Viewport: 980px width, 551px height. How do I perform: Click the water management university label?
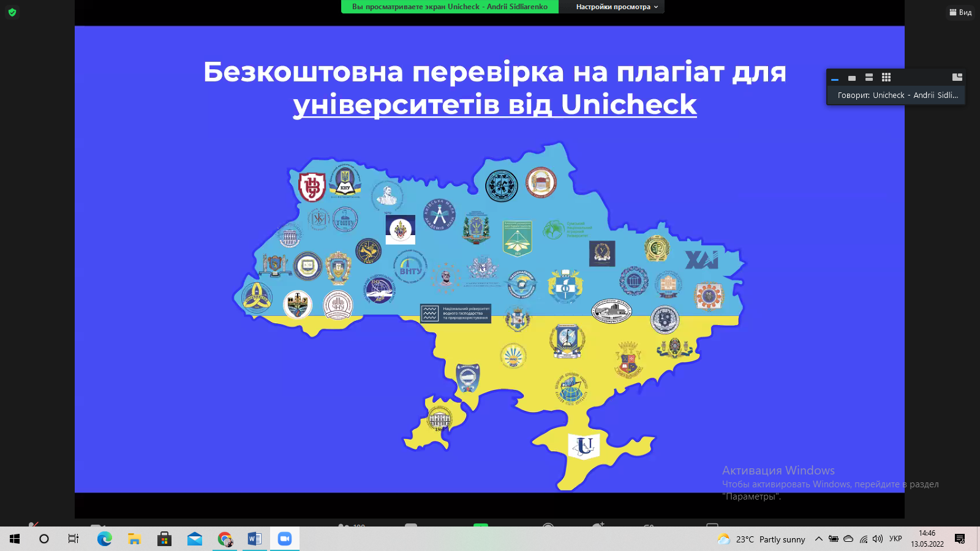tap(456, 313)
